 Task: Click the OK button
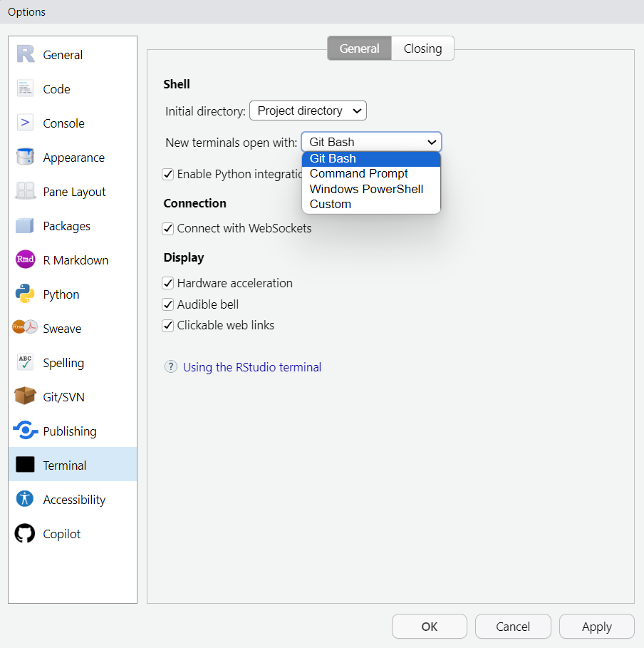click(429, 627)
